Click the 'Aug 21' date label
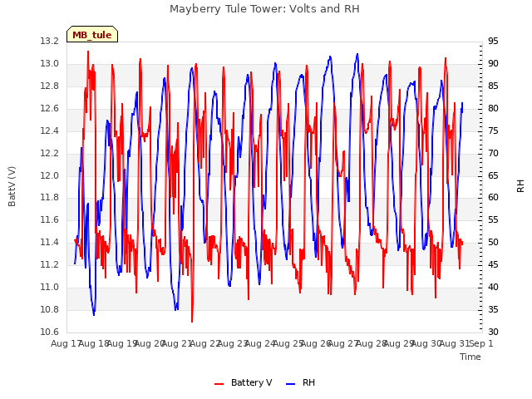 pyautogui.click(x=177, y=343)
